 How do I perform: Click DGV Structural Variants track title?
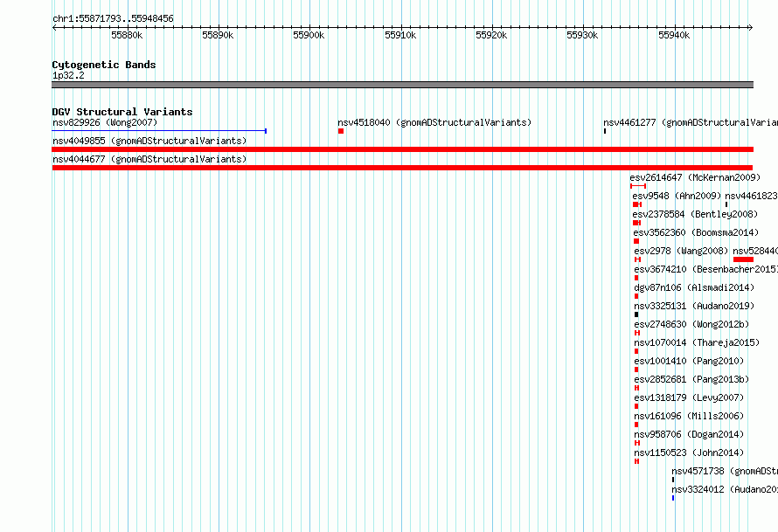[x=122, y=112]
